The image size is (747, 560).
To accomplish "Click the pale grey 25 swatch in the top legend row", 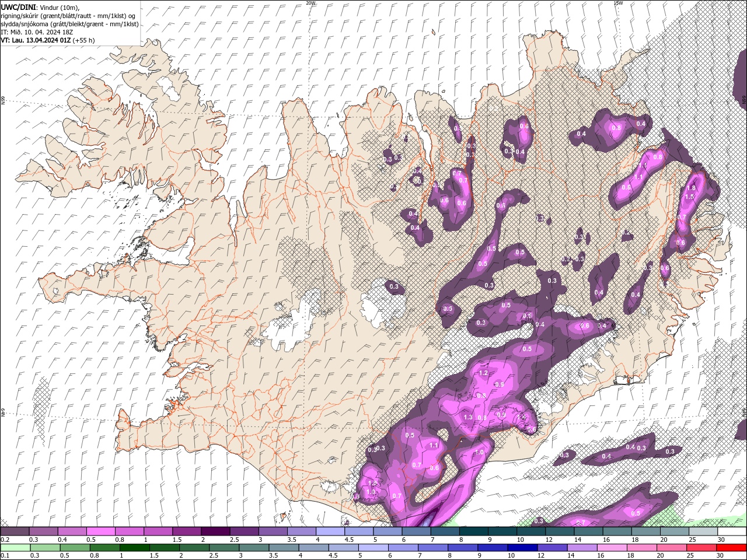I will (703, 531).
